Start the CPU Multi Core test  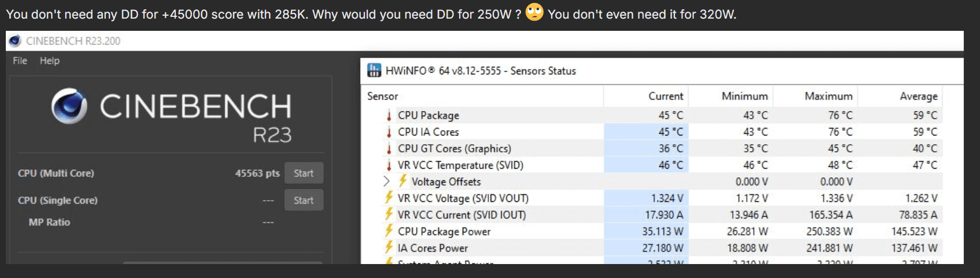[x=303, y=173]
